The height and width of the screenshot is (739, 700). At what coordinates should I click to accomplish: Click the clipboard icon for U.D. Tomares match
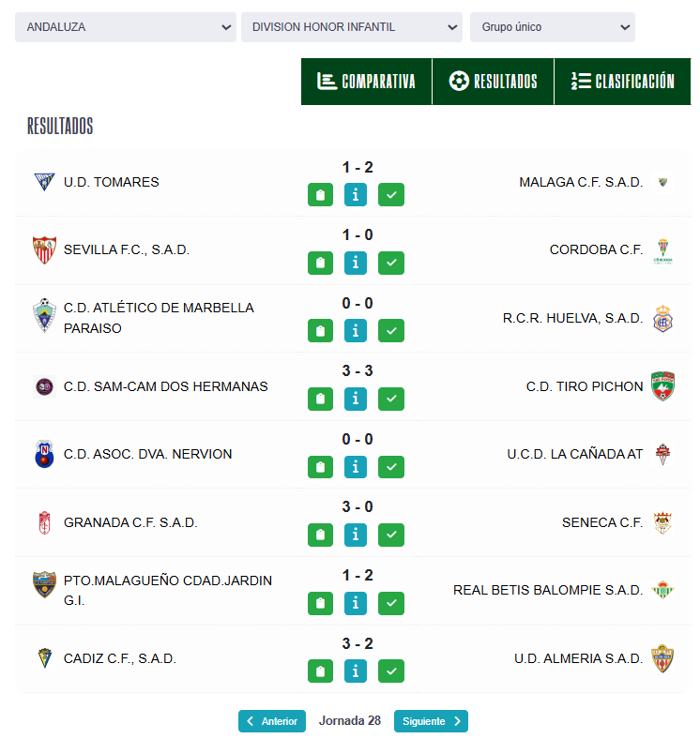point(320,195)
